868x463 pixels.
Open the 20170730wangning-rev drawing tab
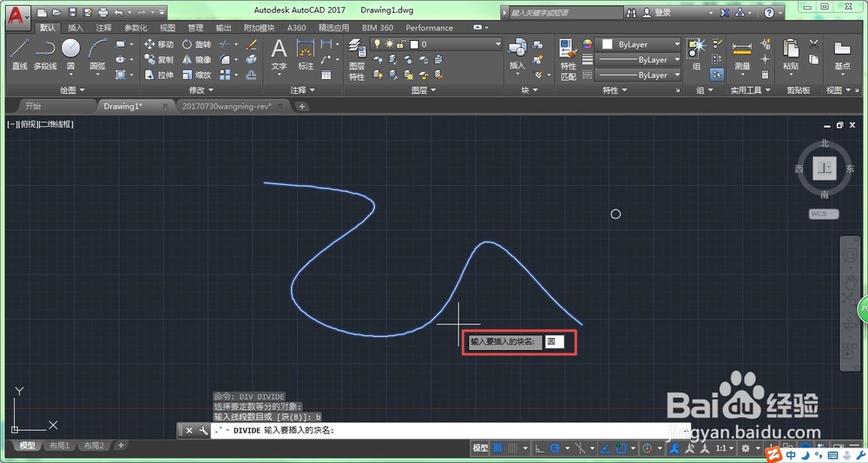227,106
